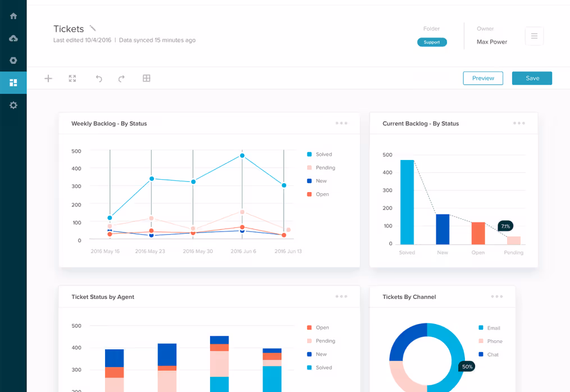This screenshot has height=392, width=570.
Task: Toggle Open legend in Weekly Backlog
Action: tap(318, 194)
